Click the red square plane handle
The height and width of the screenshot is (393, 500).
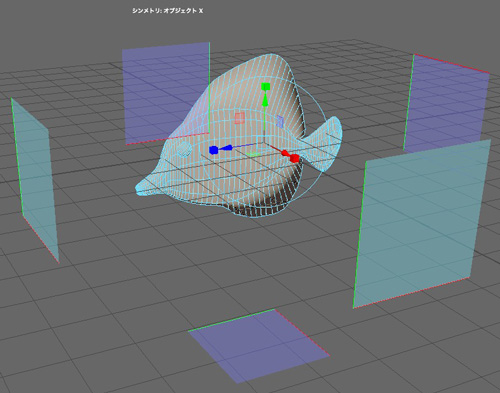[x=240, y=118]
